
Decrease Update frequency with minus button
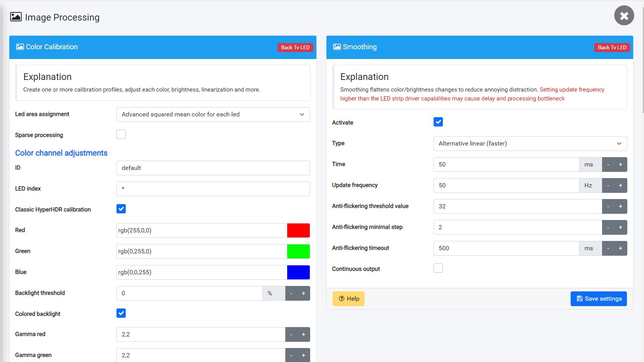(x=608, y=185)
